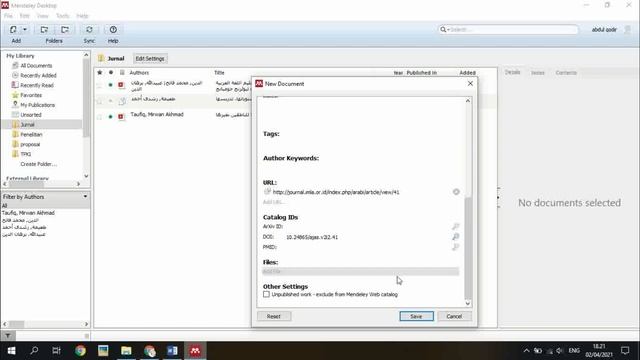The image size is (640, 360).
Task: Switch to the Details tab
Action: pyautogui.click(x=512, y=72)
